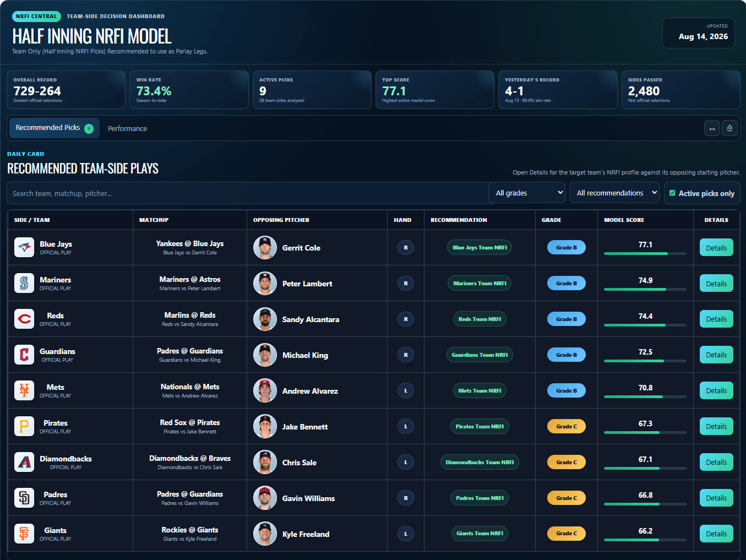Click the share/export icon button
Viewport: 746px width, 560px height.
[x=729, y=128]
